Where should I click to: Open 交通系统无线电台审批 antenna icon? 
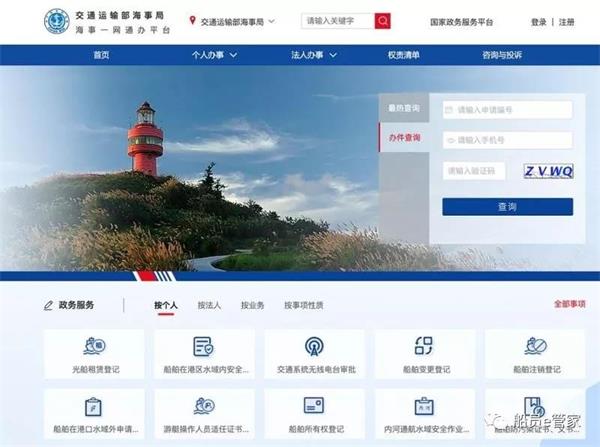(314, 347)
